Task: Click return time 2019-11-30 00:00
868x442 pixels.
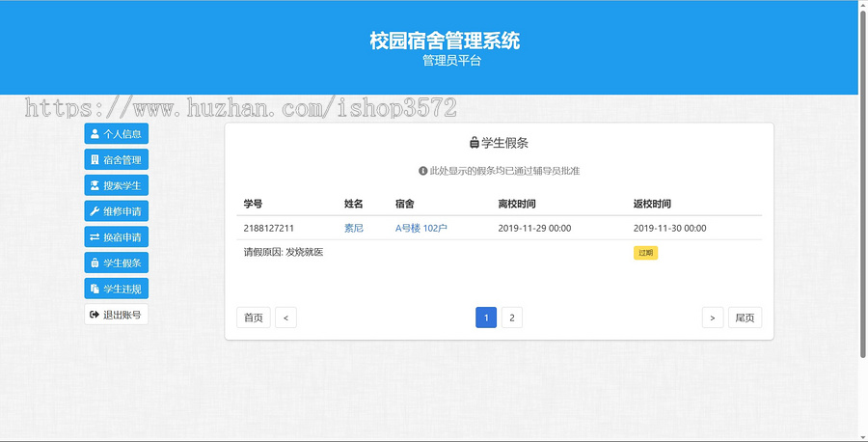Action: click(x=670, y=228)
